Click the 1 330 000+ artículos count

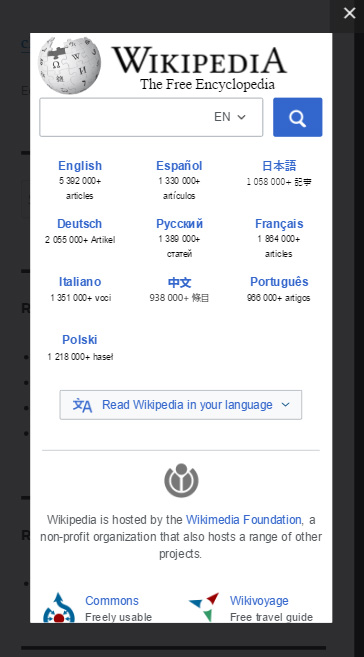point(179,188)
